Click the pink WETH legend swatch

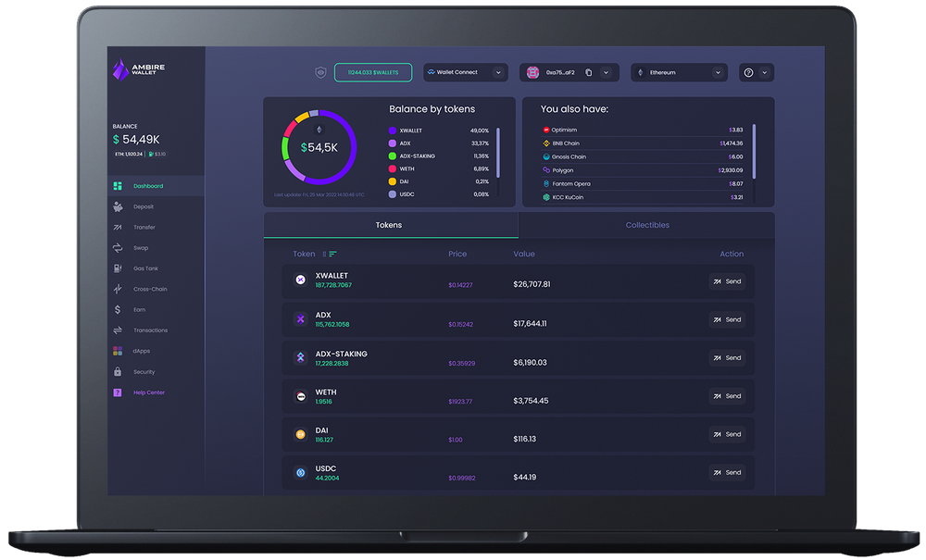(392, 168)
